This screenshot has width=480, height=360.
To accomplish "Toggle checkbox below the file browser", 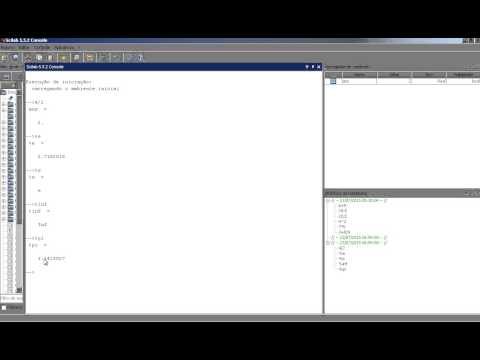I will [x=4, y=308].
